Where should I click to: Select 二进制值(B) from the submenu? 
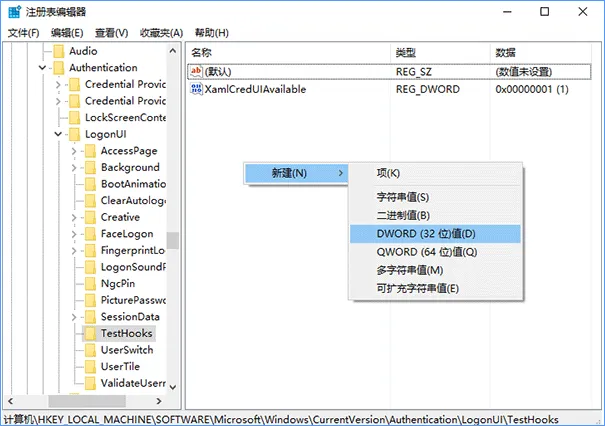pyautogui.click(x=435, y=215)
